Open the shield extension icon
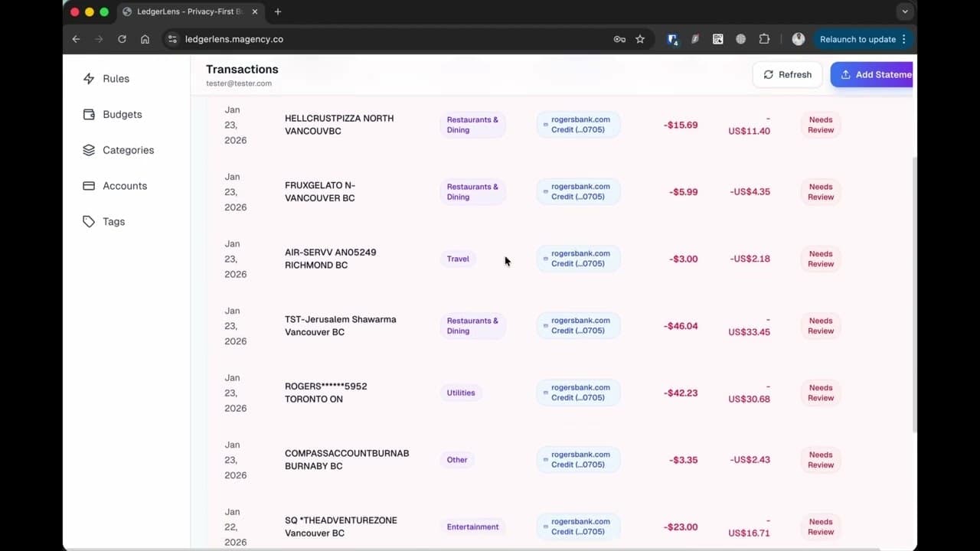Screen dimensions: 980x551 pos(672,39)
